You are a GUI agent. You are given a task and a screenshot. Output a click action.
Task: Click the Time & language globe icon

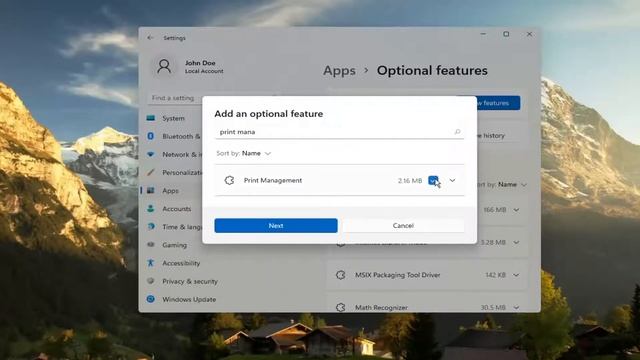[151, 227]
